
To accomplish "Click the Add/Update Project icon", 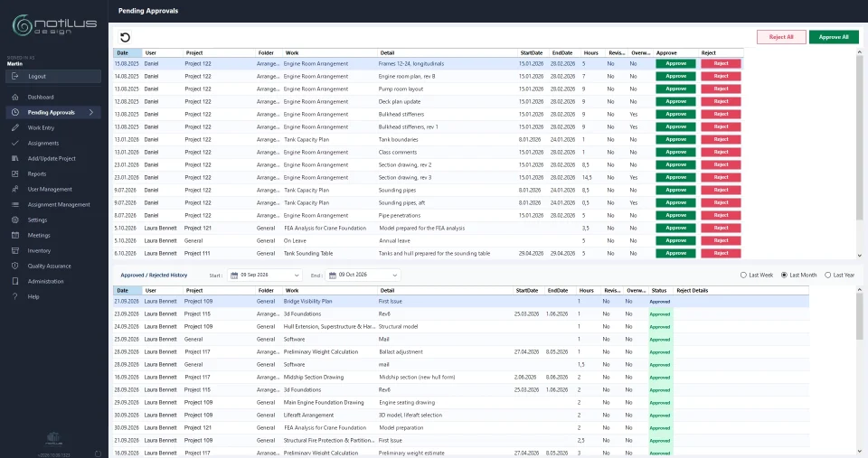I will [15, 158].
